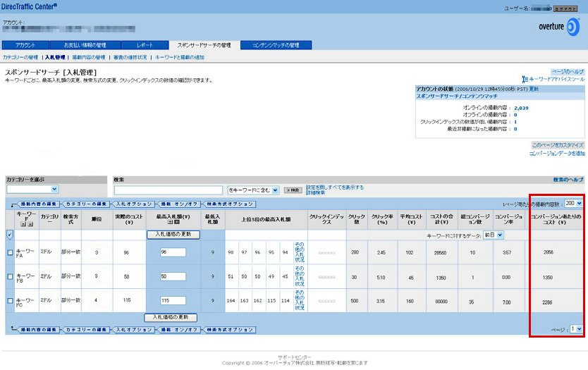Check the box for キーワードC row
This screenshot has width=588, height=370.
click(10, 301)
